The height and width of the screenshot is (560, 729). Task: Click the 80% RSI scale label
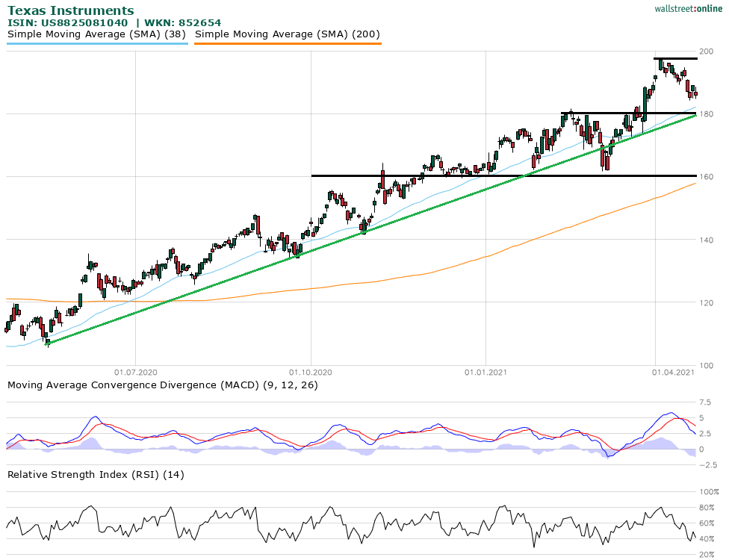(x=709, y=508)
